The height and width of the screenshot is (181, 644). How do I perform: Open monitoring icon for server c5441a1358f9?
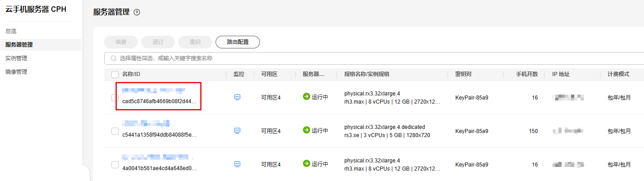(237, 131)
